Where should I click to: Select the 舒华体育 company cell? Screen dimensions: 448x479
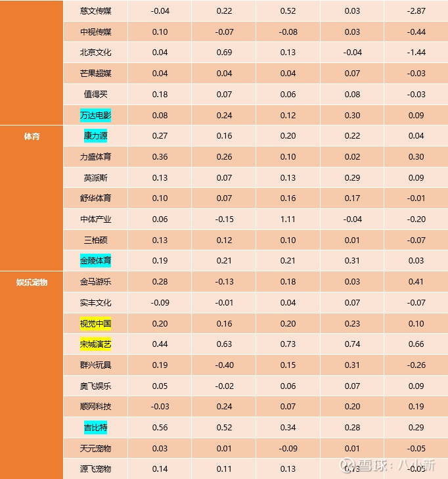(x=96, y=198)
